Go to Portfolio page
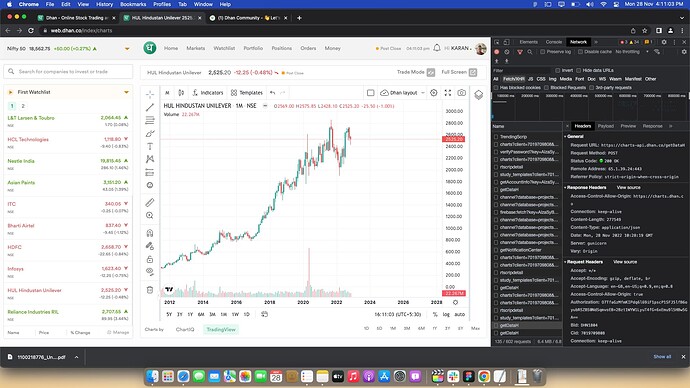 pyautogui.click(x=253, y=48)
